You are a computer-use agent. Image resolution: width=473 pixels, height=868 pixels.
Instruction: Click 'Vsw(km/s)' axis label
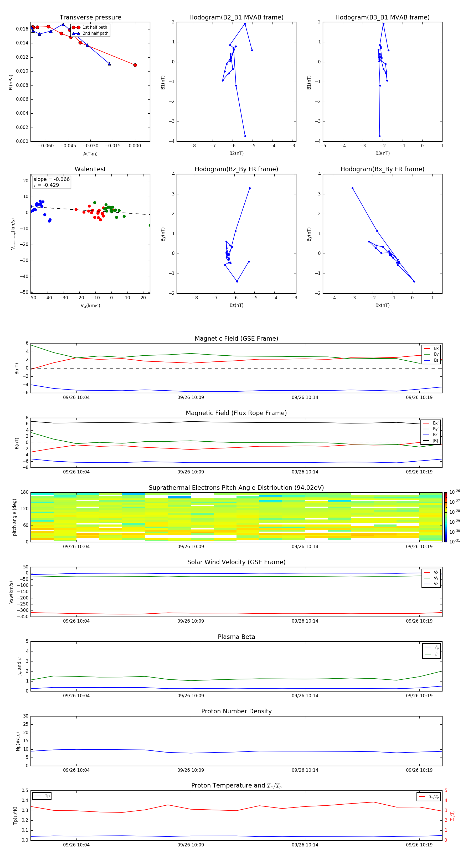11,592
